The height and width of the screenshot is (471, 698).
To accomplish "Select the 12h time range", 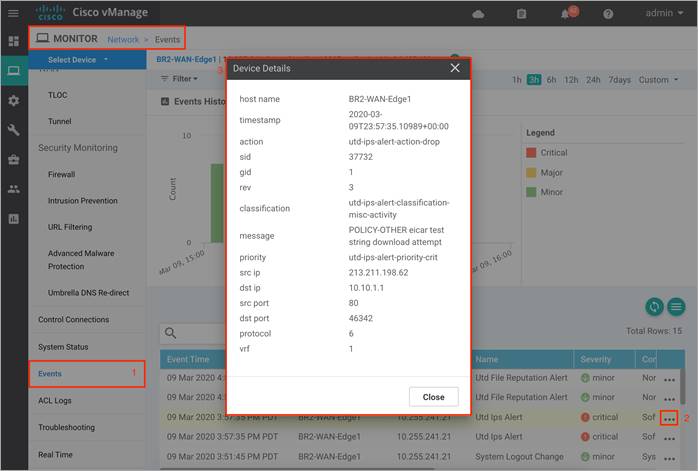I will click(x=571, y=80).
